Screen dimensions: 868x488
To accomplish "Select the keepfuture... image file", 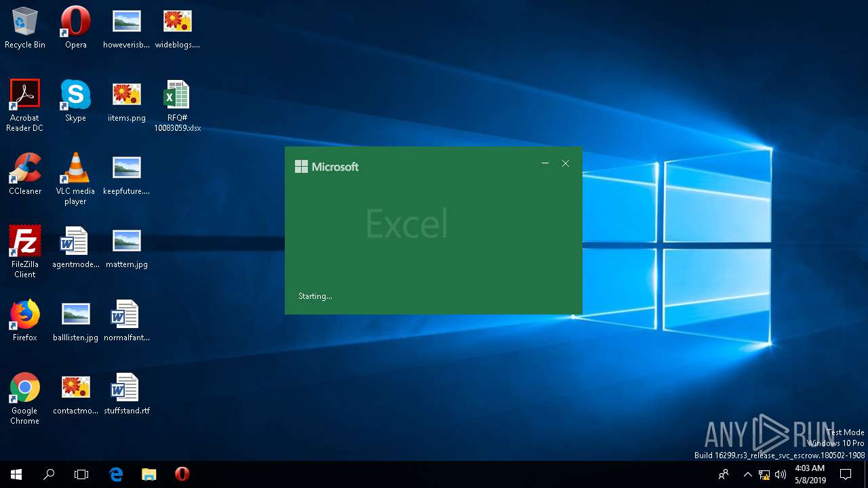I will click(126, 174).
